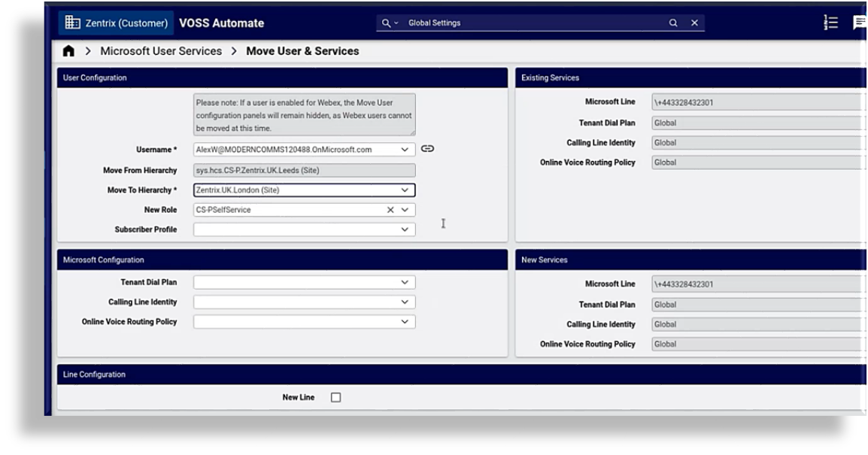This screenshot has height=455, width=868.
Task: Open the Calling Line Identity dropdown
Action: point(407,302)
